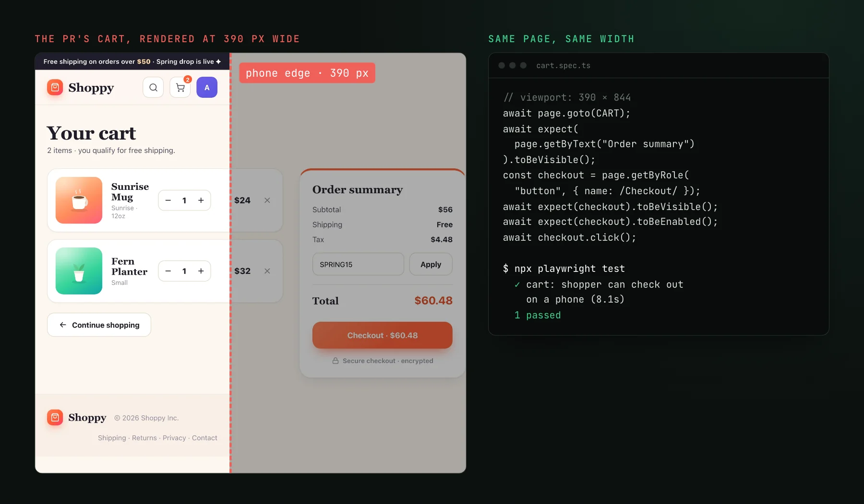The height and width of the screenshot is (504, 864).
Task: Click Checkout · $60.48 button
Action: tap(383, 335)
